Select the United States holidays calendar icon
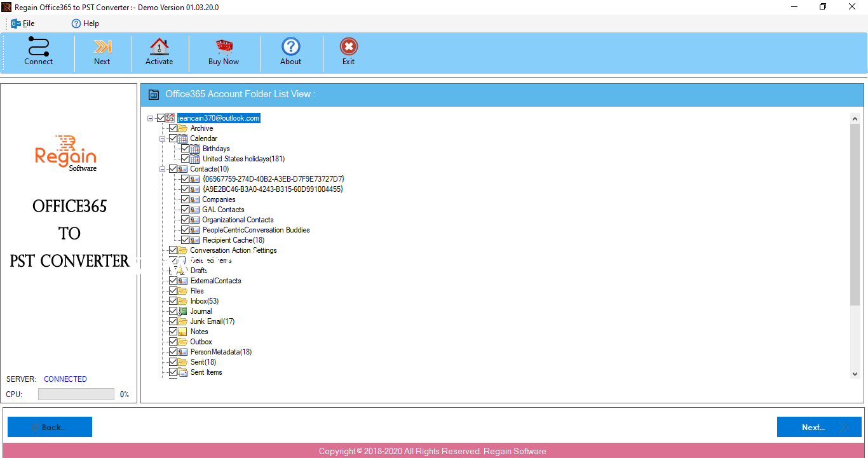The height and width of the screenshot is (458, 868). [195, 159]
